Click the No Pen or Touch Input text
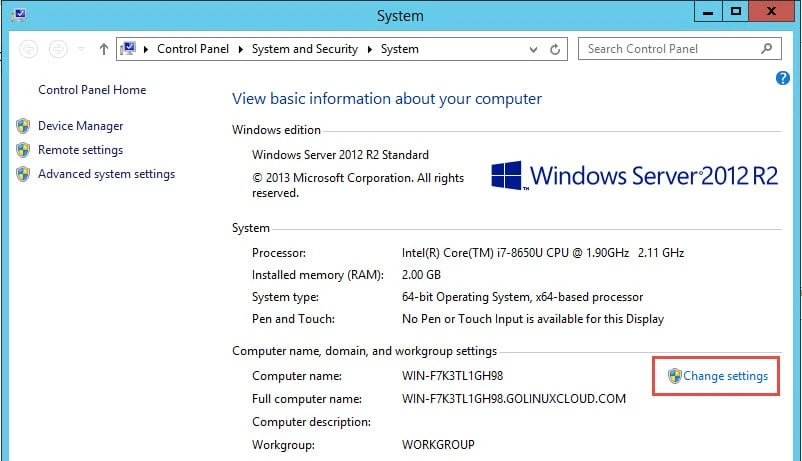The height and width of the screenshot is (461, 802). pyautogui.click(x=533, y=319)
